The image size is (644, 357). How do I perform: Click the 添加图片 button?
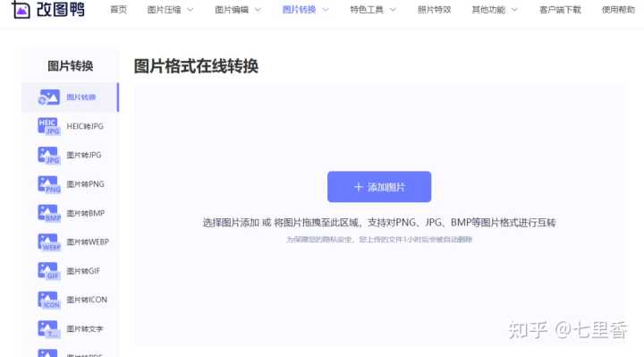[x=379, y=187]
